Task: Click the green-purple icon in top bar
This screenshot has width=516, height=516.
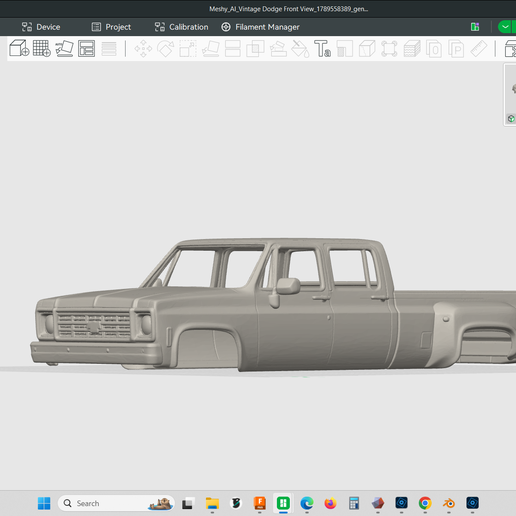Action: tap(475, 27)
